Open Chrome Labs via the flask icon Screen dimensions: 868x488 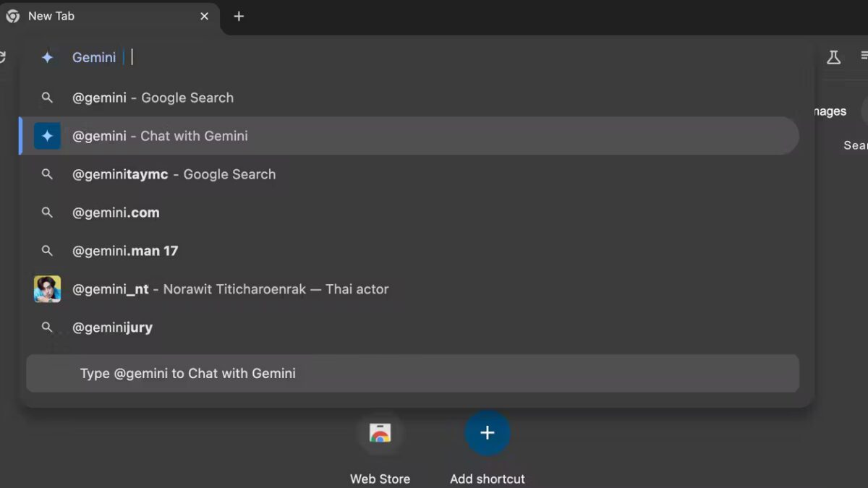(x=833, y=56)
